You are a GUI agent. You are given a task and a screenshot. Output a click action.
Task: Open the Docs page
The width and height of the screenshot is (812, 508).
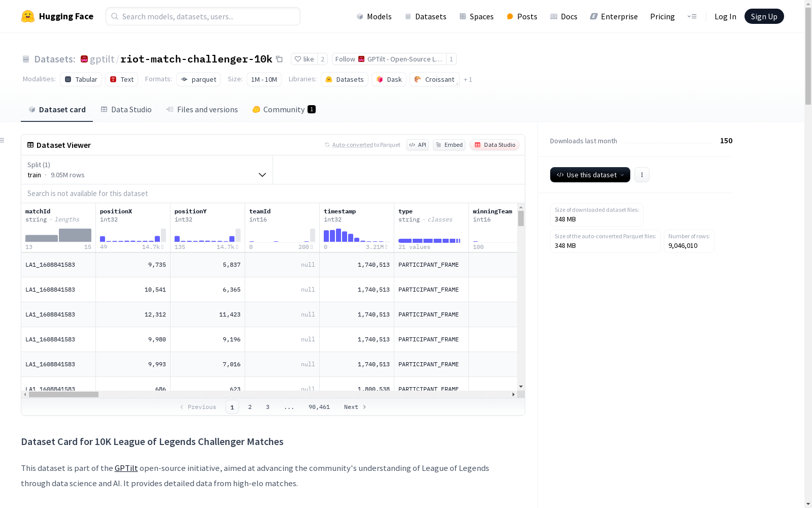(563, 16)
